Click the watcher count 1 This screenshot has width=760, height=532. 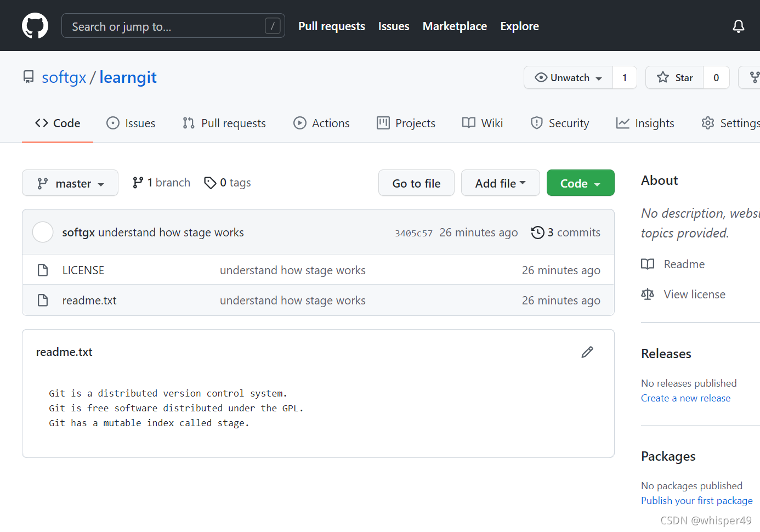coord(625,77)
